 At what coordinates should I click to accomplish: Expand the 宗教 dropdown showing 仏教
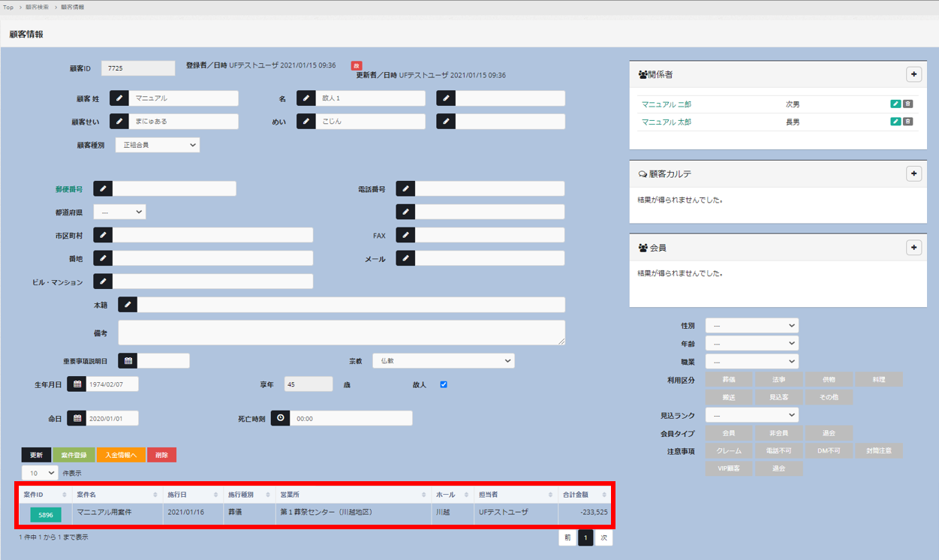click(443, 361)
